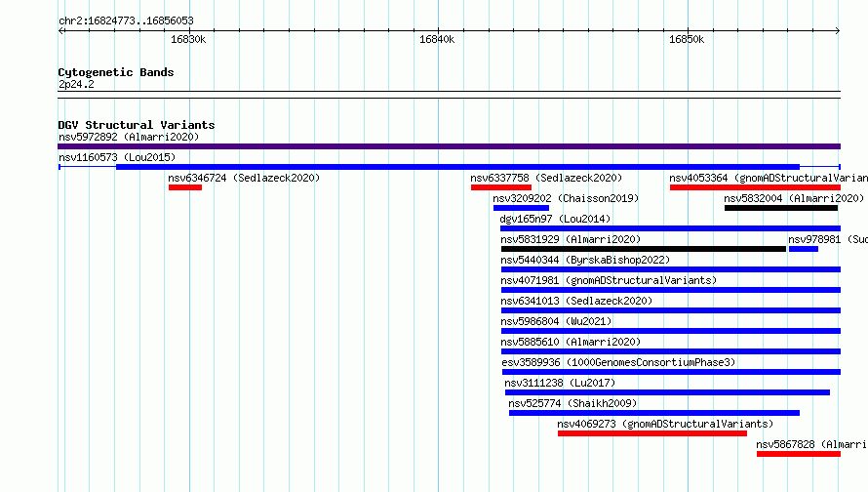Click blue bar under nsv3111238

click(x=668, y=392)
